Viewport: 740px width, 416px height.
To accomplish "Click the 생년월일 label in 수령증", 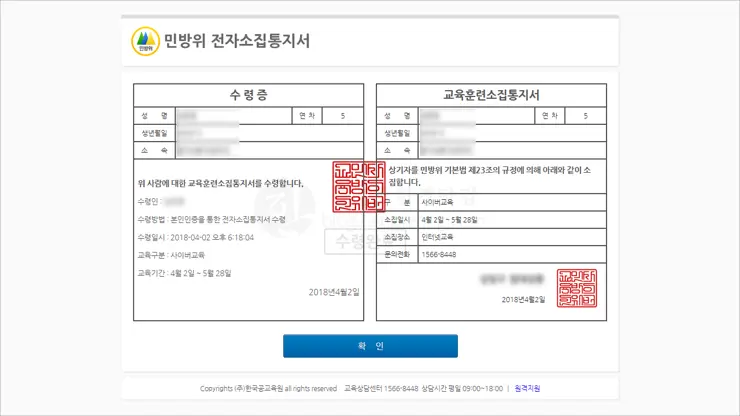I will [154, 133].
